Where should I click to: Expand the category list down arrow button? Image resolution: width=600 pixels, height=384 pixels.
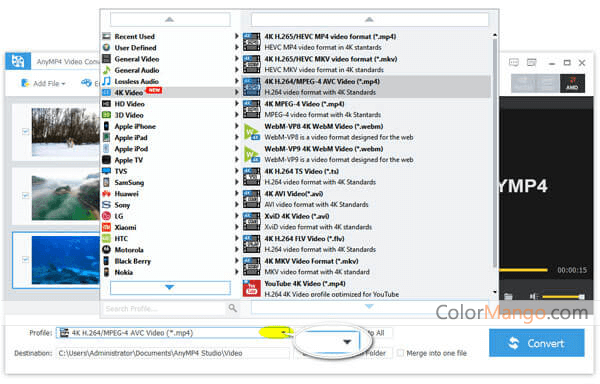170,288
